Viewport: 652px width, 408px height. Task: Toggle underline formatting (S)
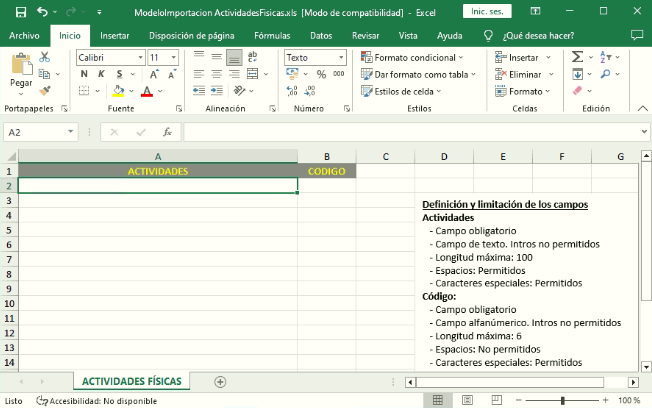[x=119, y=75]
